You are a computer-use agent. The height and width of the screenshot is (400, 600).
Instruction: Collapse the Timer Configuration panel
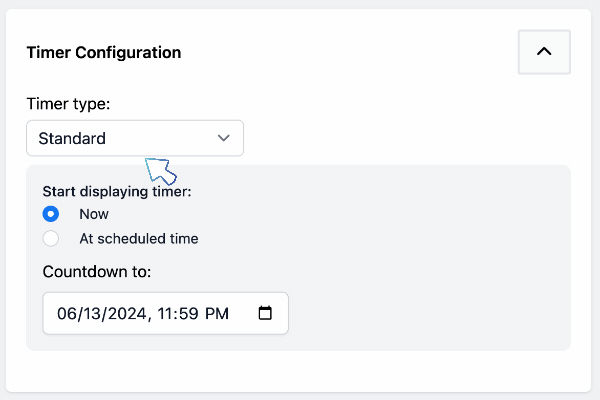(544, 52)
